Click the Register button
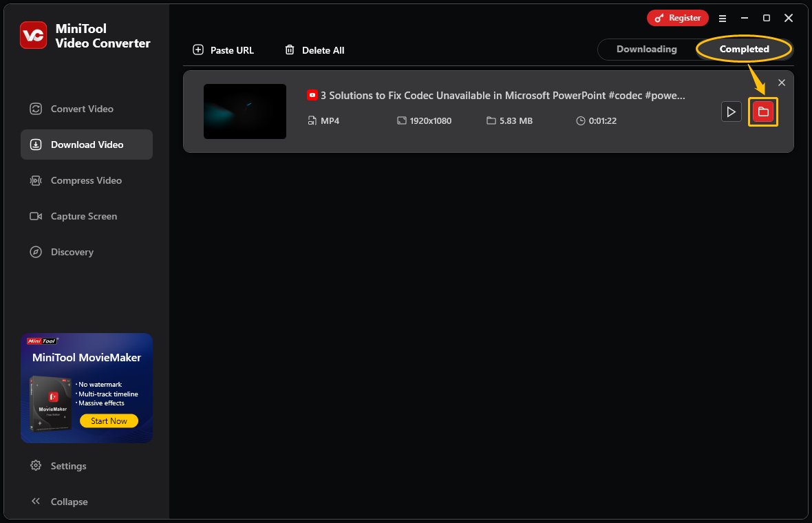 (677, 18)
